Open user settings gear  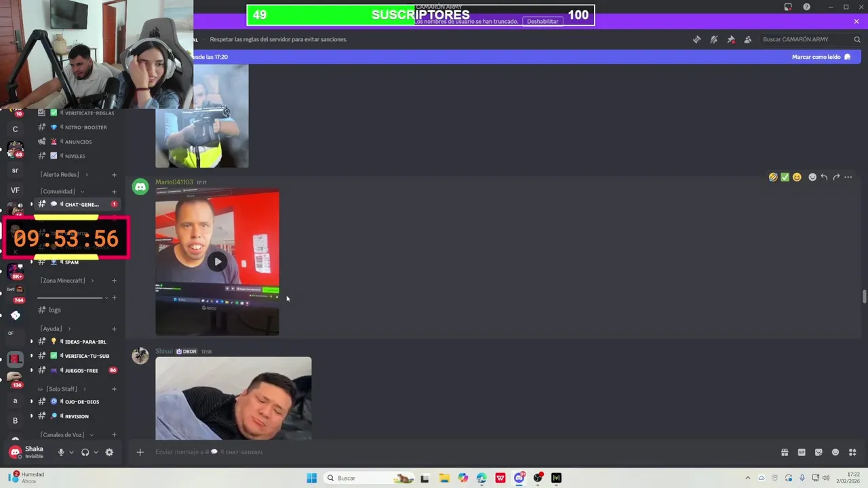109,452
